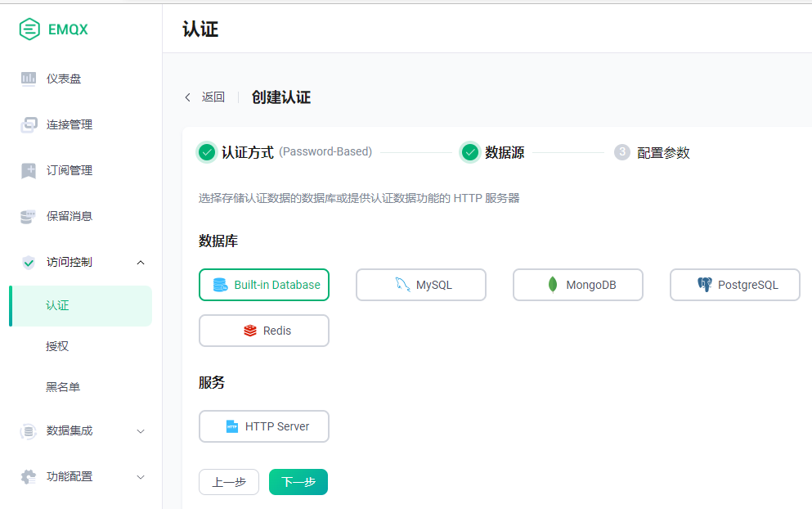Screen dimensions: 812x509
Task: Select MongoDB as the data source
Action: [x=577, y=284]
